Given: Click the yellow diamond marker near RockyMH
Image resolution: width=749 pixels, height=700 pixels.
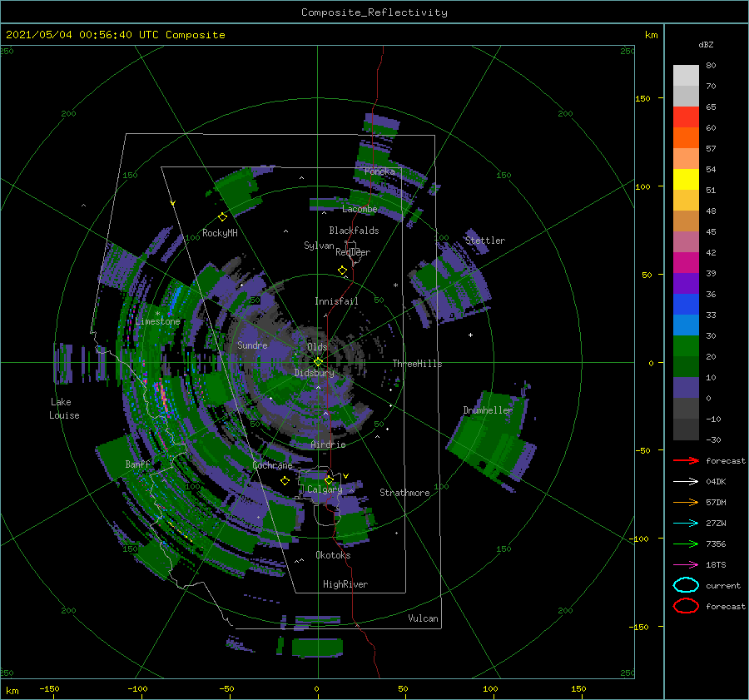Looking at the screenshot, I should point(222,217).
